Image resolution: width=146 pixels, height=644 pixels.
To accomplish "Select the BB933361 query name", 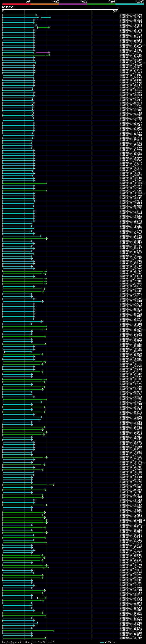I will click(x=8, y=8).
